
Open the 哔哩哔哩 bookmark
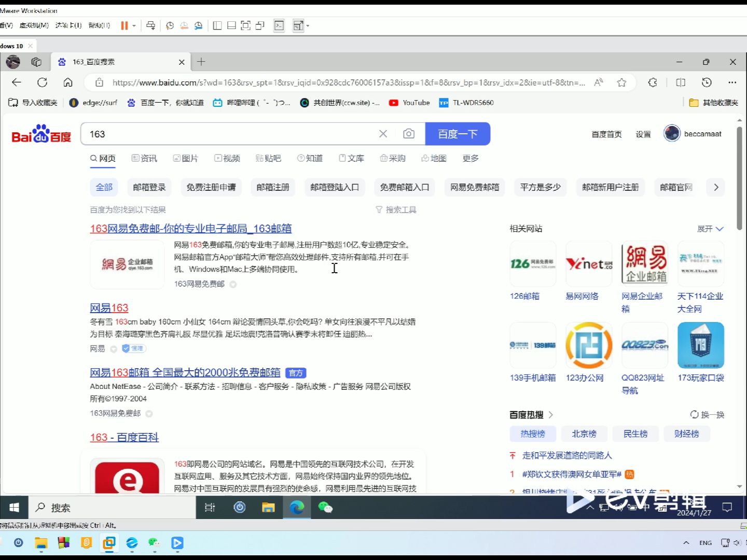pos(251,103)
